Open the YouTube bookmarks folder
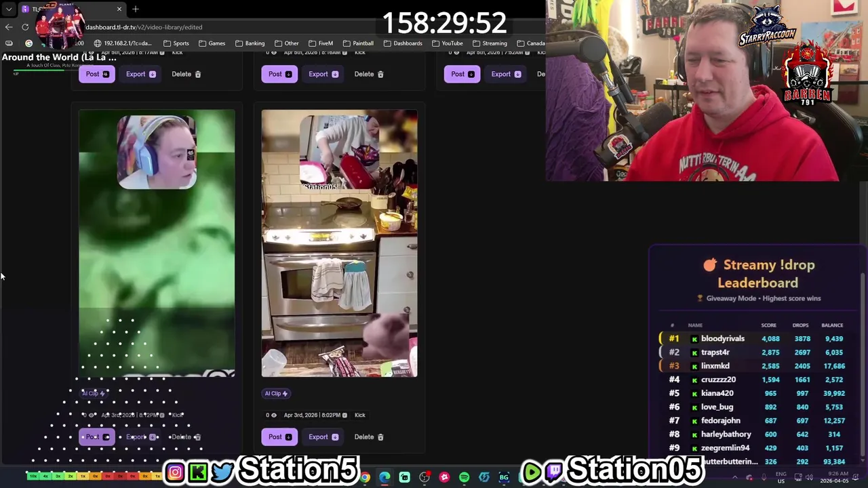868x488 pixels. point(447,43)
